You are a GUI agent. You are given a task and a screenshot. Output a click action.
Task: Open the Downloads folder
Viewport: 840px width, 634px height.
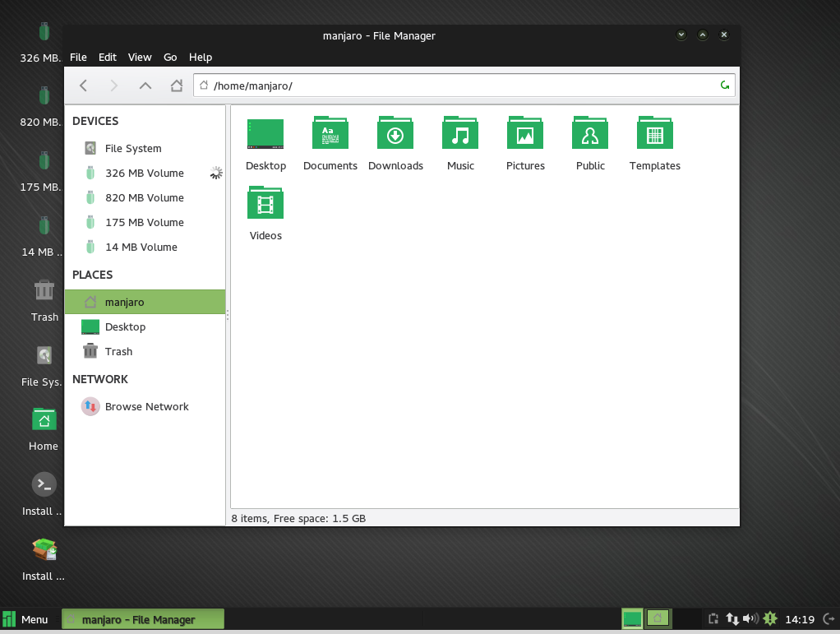(395, 144)
